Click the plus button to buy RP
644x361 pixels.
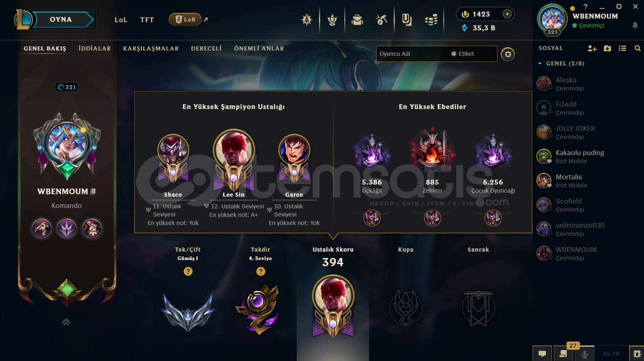pyautogui.click(x=507, y=14)
